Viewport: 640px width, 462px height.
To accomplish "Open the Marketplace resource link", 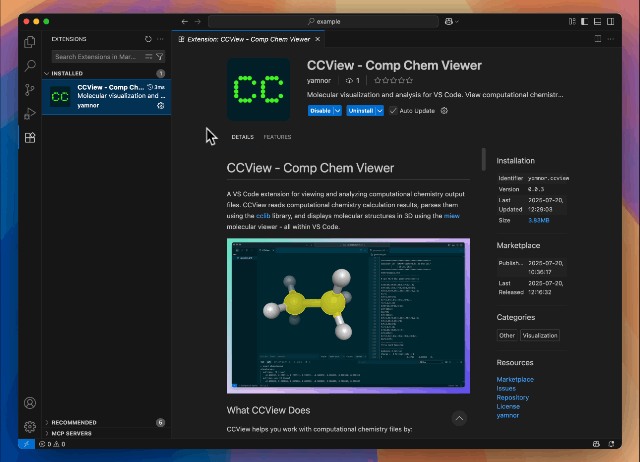I will click(515, 380).
